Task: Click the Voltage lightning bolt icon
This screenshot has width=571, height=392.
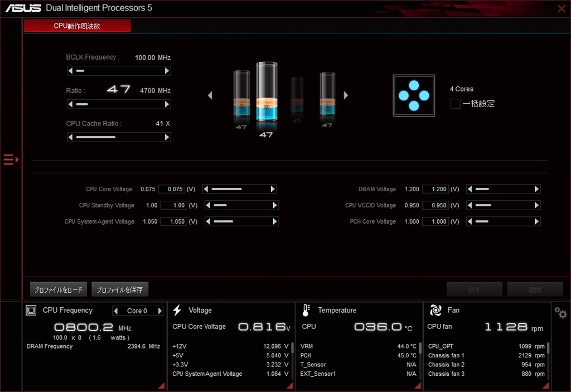Action: (x=176, y=310)
